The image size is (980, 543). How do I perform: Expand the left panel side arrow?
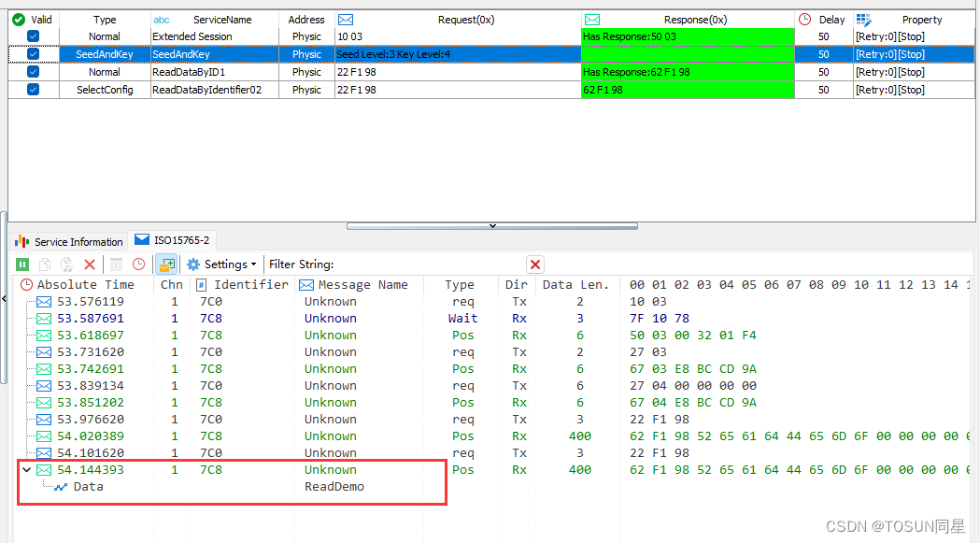(x=4, y=299)
